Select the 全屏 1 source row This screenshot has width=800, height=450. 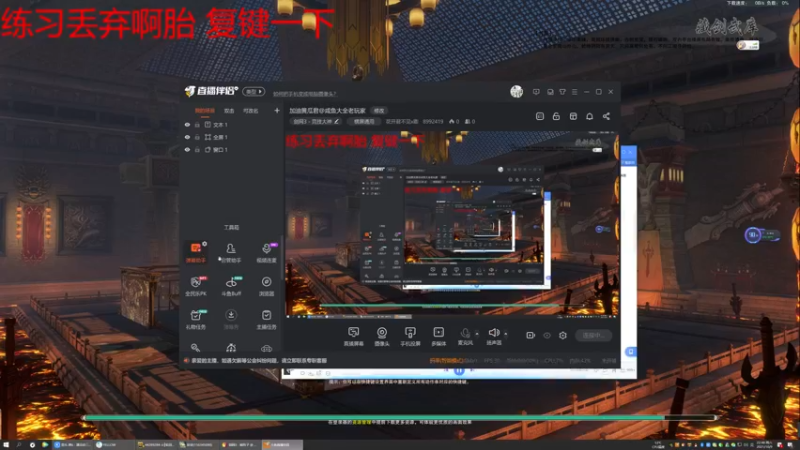tap(232, 137)
